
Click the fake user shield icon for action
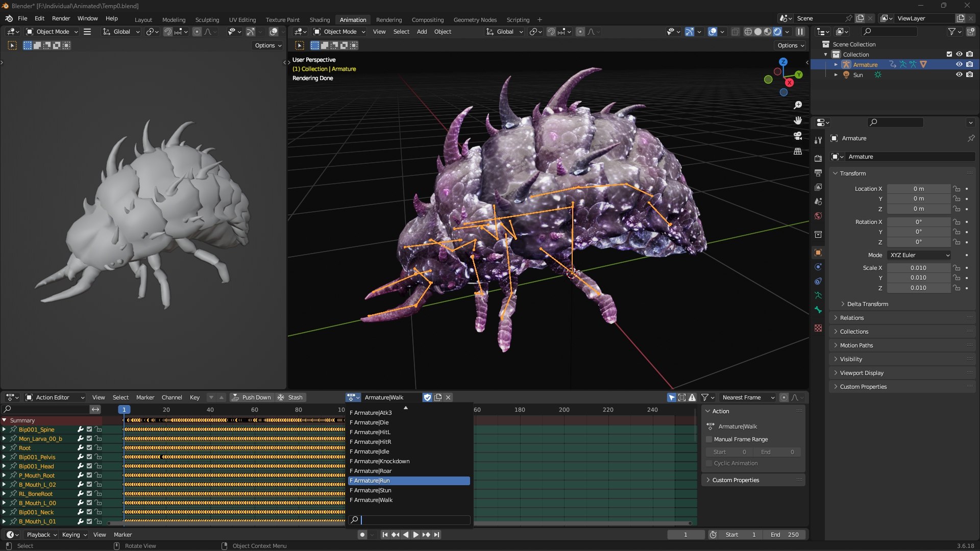click(x=428, y=397)
